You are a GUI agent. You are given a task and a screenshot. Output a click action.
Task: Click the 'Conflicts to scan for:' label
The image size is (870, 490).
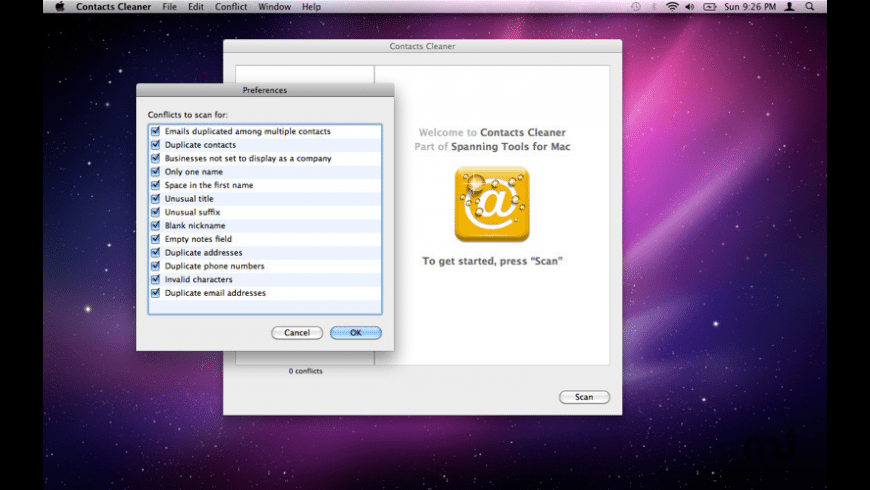coord(188,114)
